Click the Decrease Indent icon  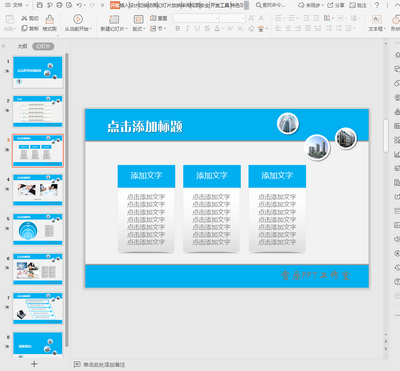click(x=306, y=18)
